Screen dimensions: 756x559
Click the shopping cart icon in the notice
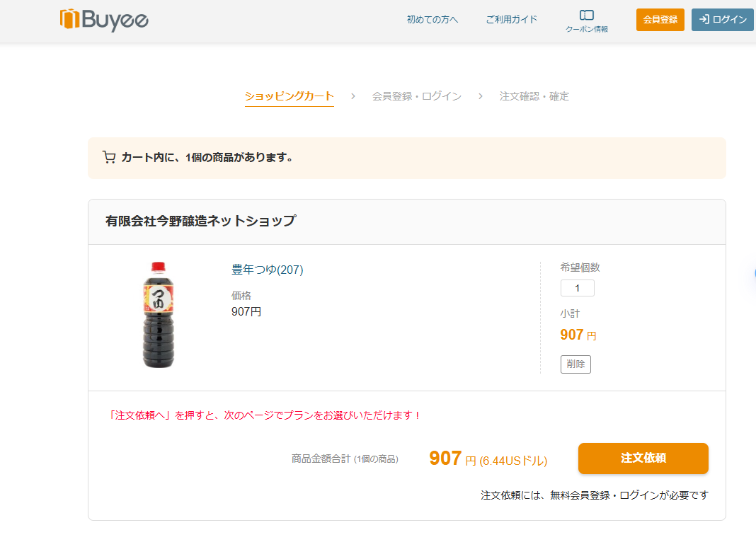tap(109, 158)
